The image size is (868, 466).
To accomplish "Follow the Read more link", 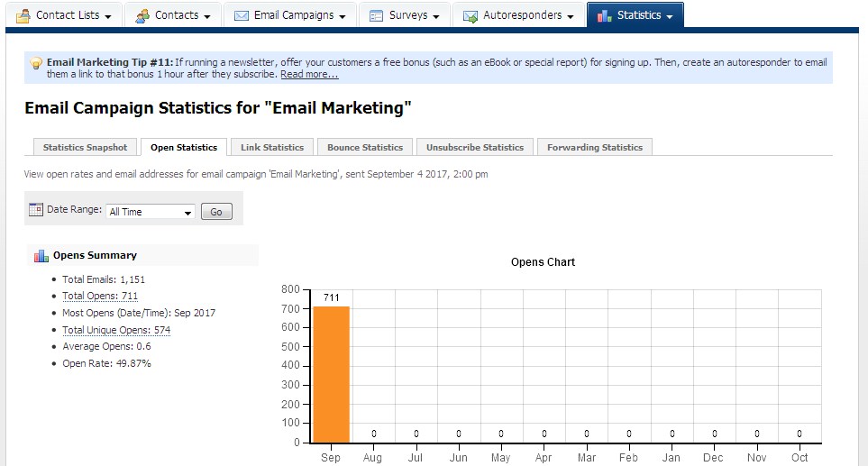I will [x=309, y=75].
